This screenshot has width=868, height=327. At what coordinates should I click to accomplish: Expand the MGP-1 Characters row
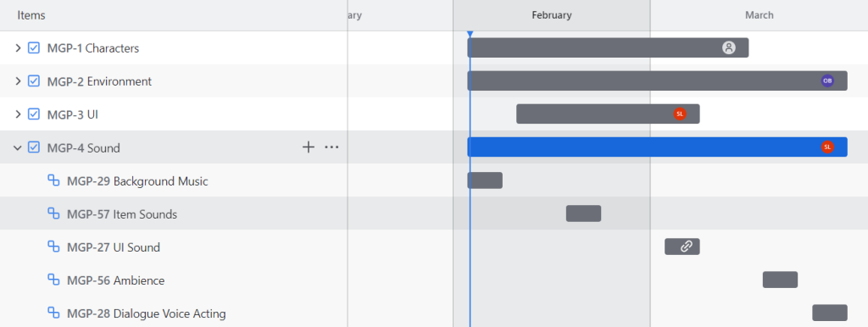18,48
